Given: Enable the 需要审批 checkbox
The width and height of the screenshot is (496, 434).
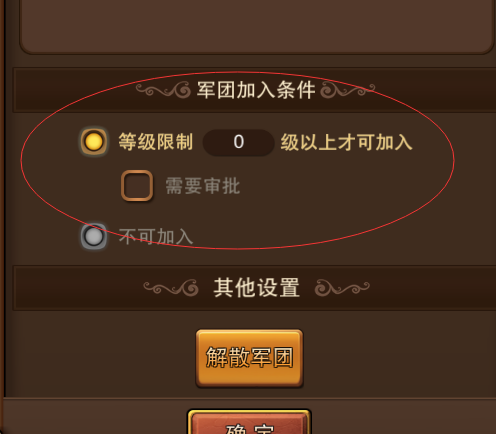Looking at the screenshot, I should [137, 186].
